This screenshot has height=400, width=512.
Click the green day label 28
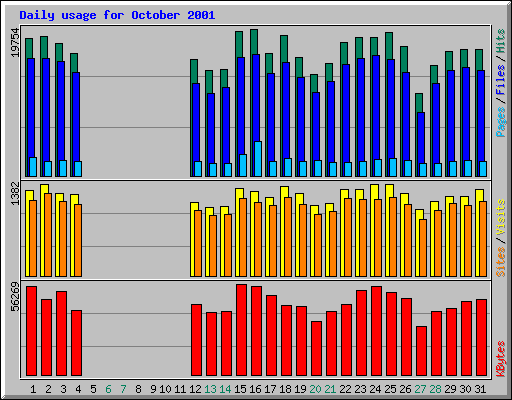coord(435,389)
